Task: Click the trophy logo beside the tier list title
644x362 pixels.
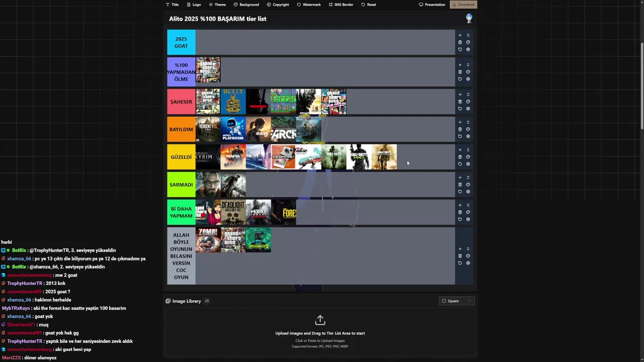Action: [x=469, y=19]
